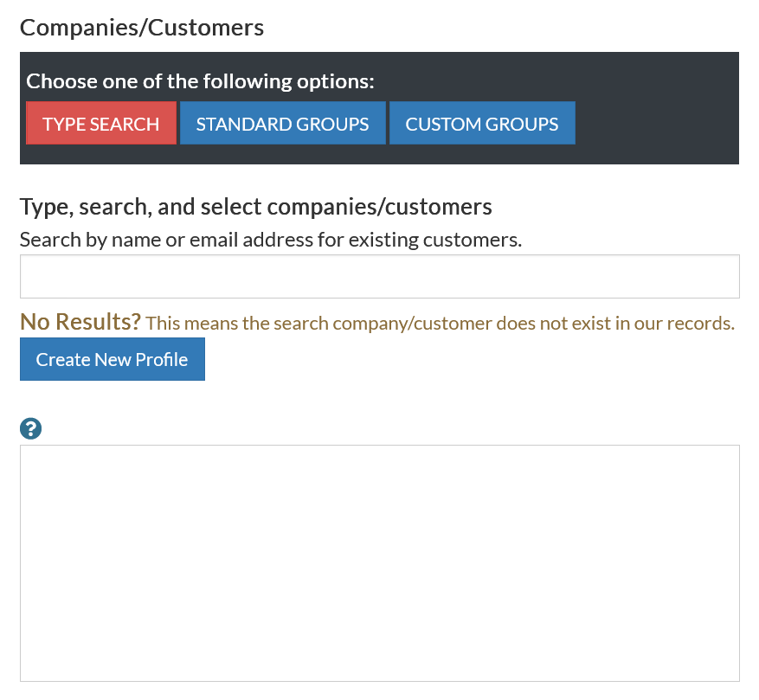Switch to CUSTOM GROUPS option
The image size is (759, 700).
pyautogui.click(x=481, y=124)
